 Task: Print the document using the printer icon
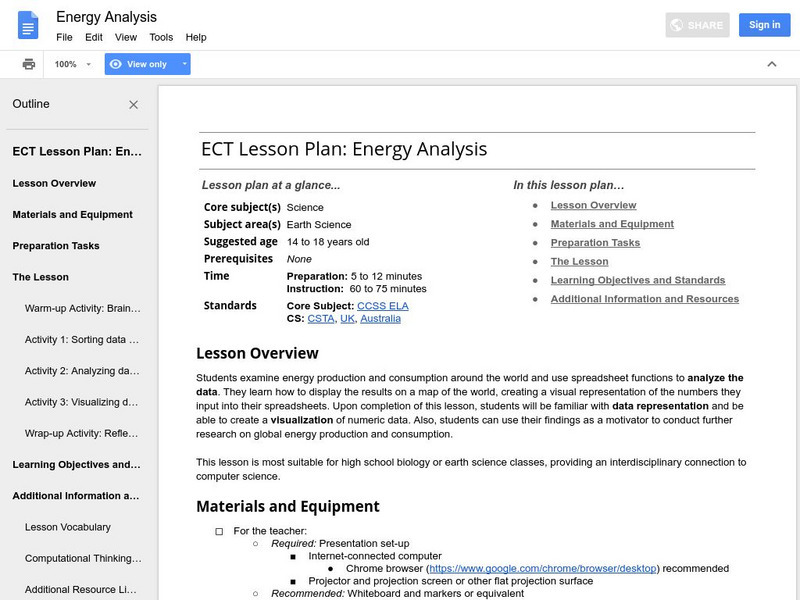tap(28, 63)
